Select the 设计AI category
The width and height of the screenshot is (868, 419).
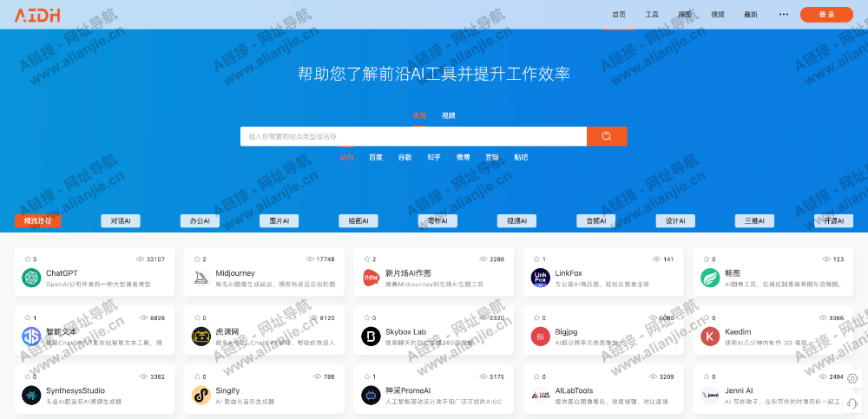point(675,221)
